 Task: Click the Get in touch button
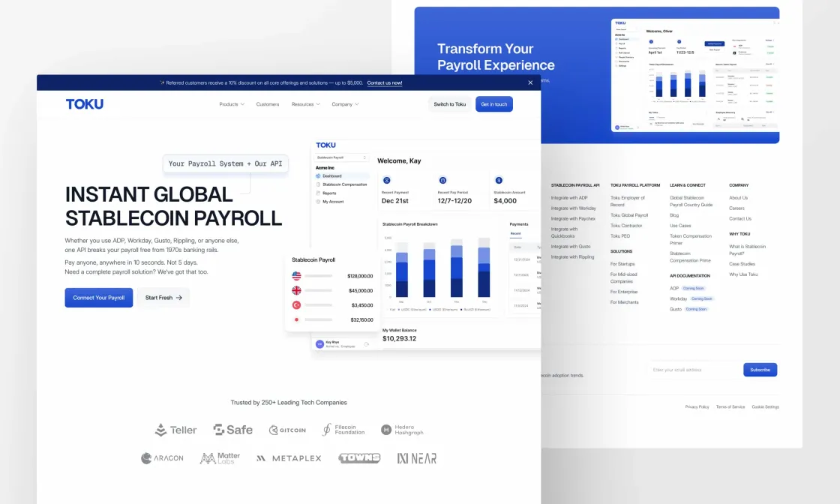pos(494,104)
